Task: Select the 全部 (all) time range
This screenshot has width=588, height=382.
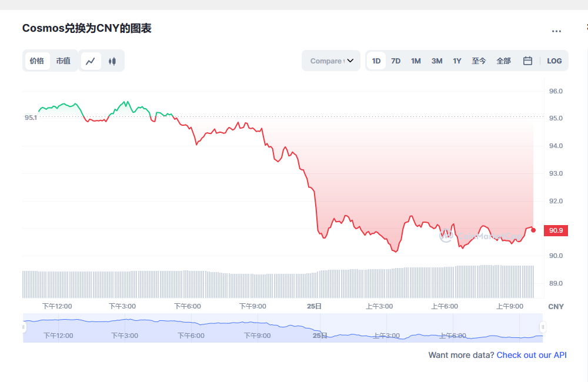Action: click(504, 61)
